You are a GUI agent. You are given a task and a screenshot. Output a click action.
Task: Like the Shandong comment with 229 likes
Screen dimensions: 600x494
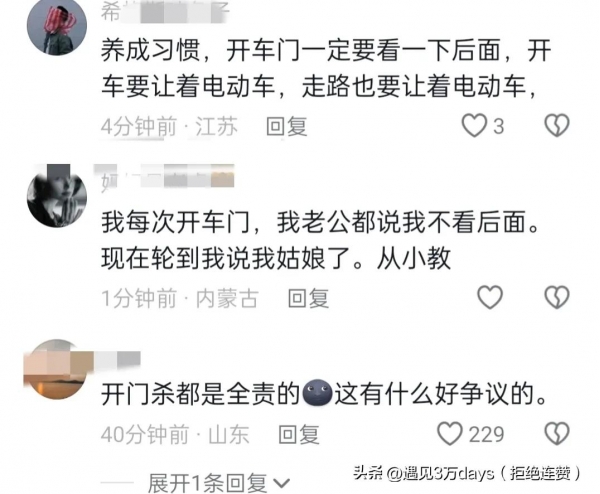(450, 434)
